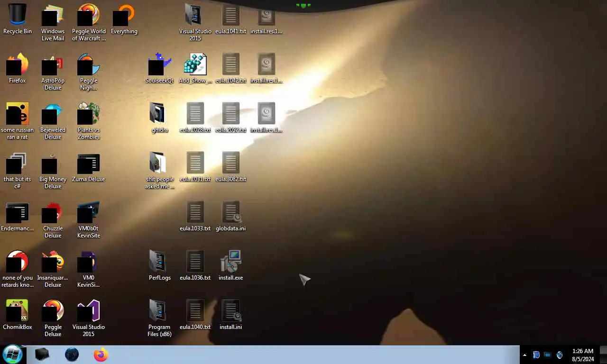
Task: Launch Peggle Nights
Action: pyautogui.click(x=89, y=72)
